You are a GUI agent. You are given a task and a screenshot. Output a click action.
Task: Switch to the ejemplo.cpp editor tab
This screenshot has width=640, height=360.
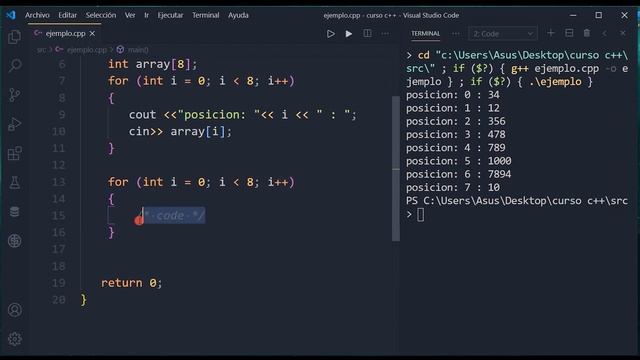click(x=65, y=33)
